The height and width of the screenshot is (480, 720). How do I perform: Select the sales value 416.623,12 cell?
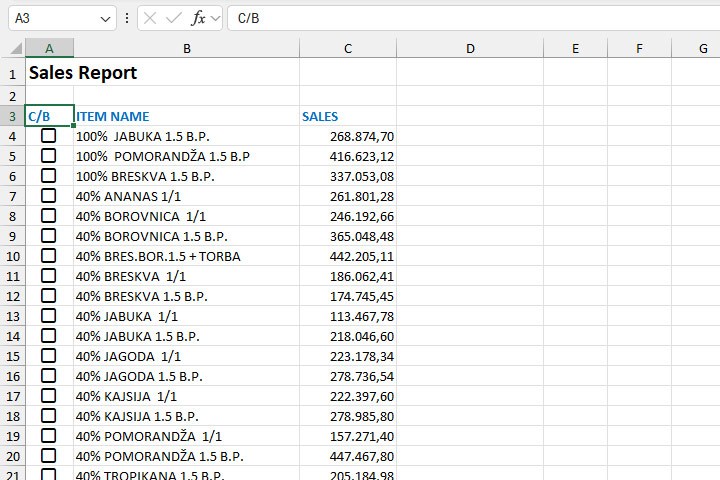coord(348,156)
